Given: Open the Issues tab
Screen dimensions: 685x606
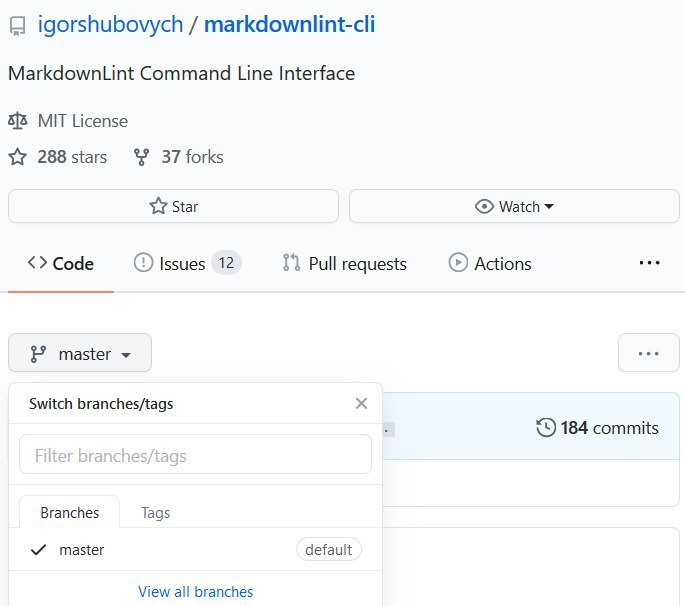Looking at the screenshot, I should click(x=187, y=263).
